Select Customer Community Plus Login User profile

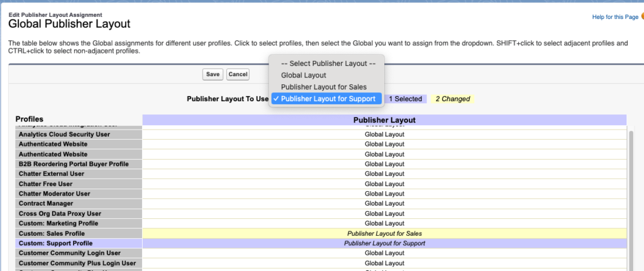79,263
